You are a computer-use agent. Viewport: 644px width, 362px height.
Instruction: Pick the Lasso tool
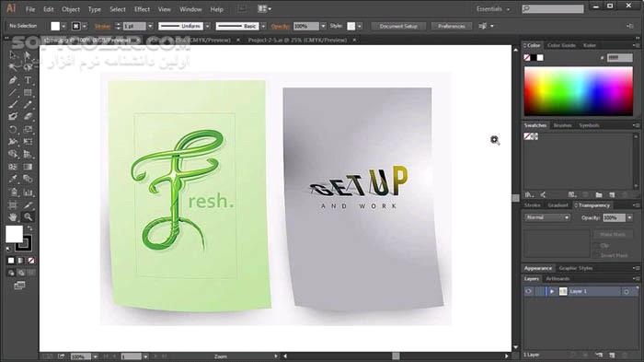[28, 67]
